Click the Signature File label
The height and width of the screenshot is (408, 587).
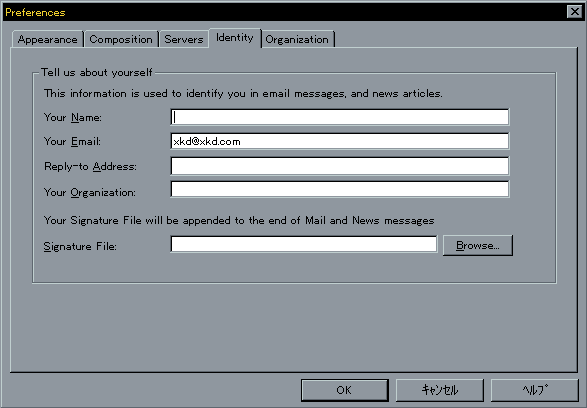[80, 246]
